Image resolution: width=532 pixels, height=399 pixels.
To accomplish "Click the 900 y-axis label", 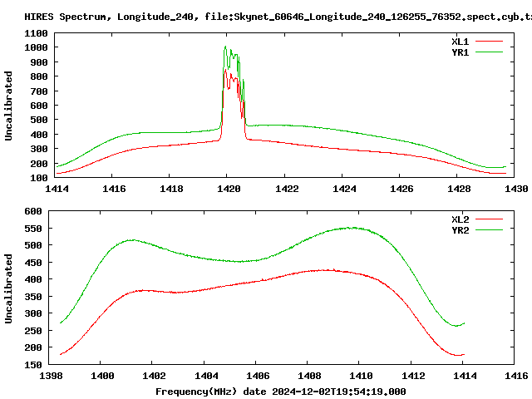I will point(39,62).
